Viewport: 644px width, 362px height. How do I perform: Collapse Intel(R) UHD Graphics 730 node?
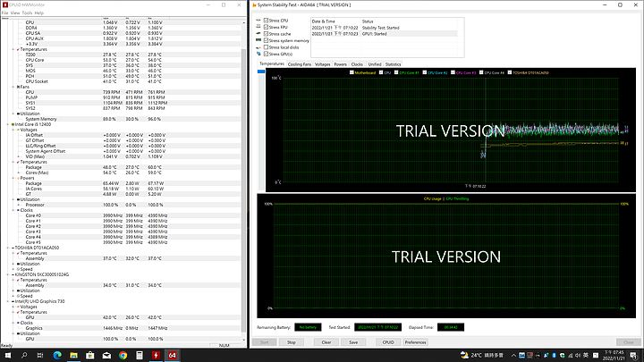pyautogui.click(x=8, y=301)
